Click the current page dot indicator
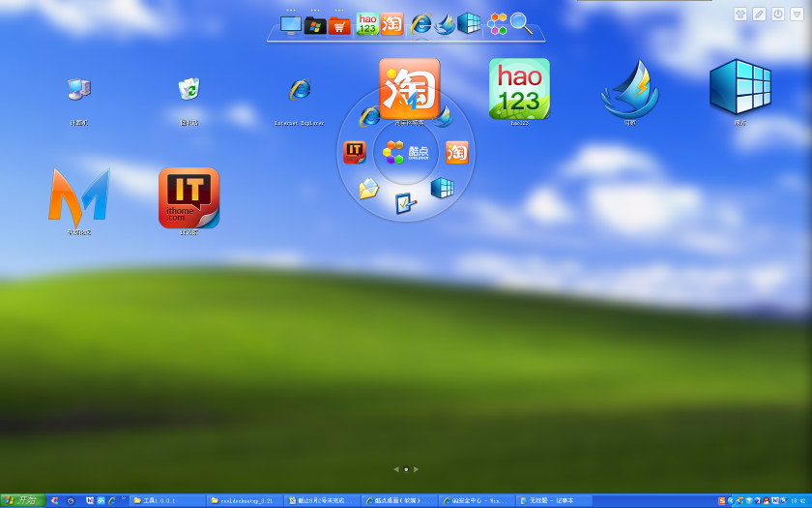The image size is (812, 508). point(406,469)
